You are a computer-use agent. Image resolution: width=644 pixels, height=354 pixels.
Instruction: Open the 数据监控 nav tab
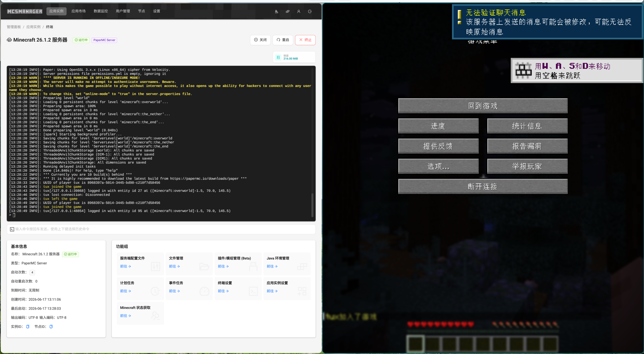101,11
